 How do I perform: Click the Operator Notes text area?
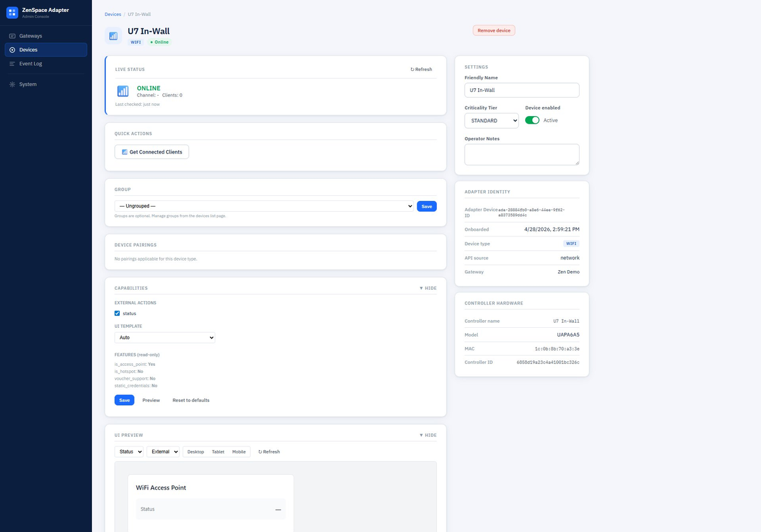(522, 154)
